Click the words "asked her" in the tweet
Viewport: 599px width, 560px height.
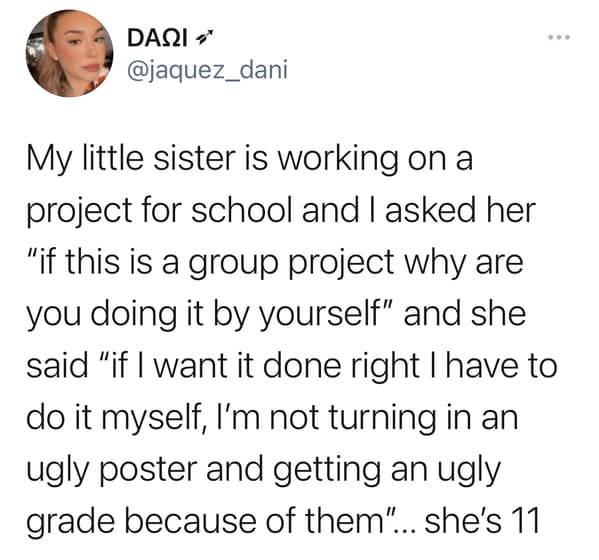[460, 210]
